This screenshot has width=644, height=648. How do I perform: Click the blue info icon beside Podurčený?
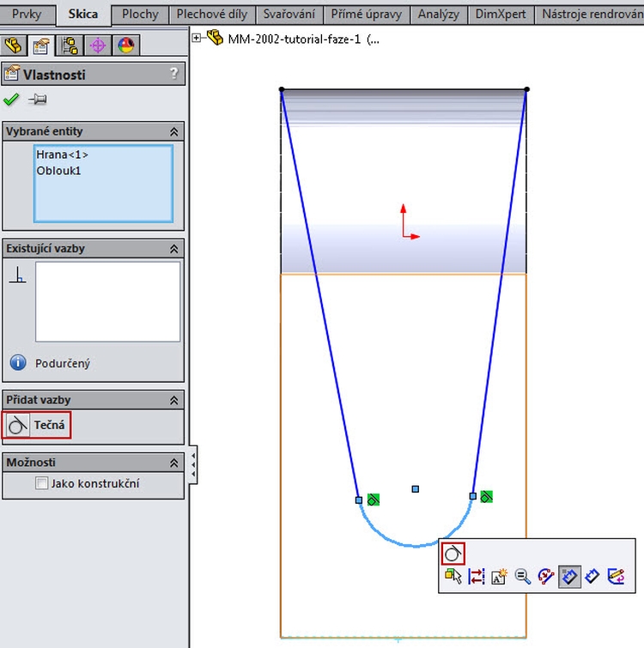click(x=18, y=363)
